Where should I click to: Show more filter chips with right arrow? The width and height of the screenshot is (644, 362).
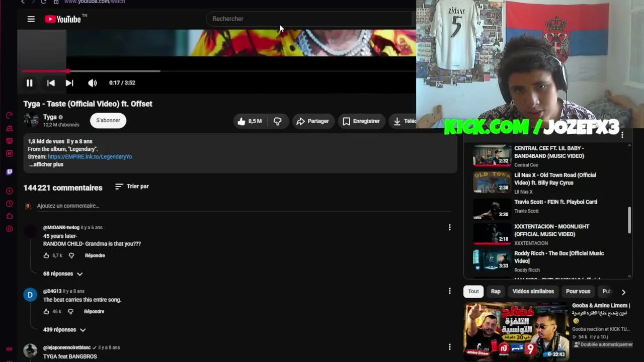tap(623, 292)
